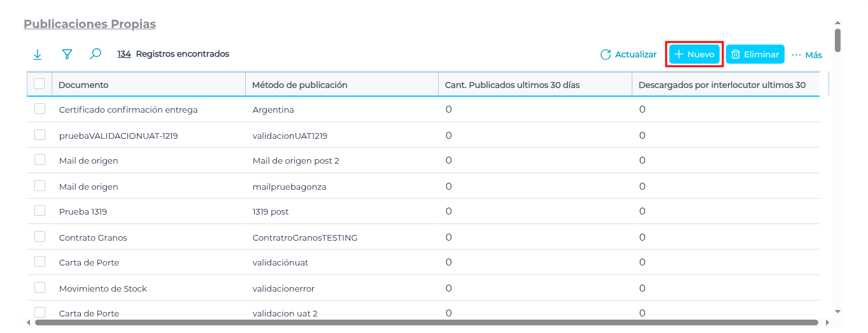Click the download arrow icon
The image size is (868, 333).
pyautogui.click(x=38, y=55)
